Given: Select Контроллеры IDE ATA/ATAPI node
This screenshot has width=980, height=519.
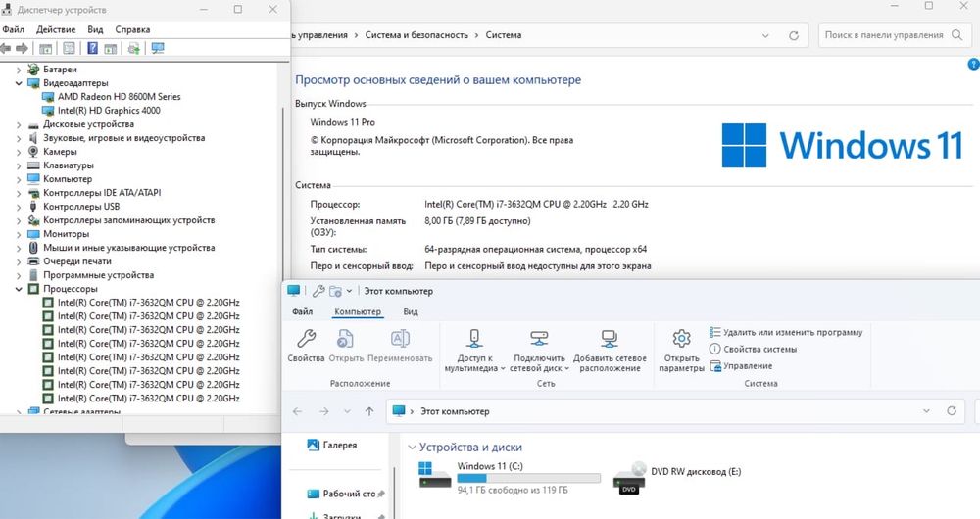Looking at the screenshot, I should point(94,193).
